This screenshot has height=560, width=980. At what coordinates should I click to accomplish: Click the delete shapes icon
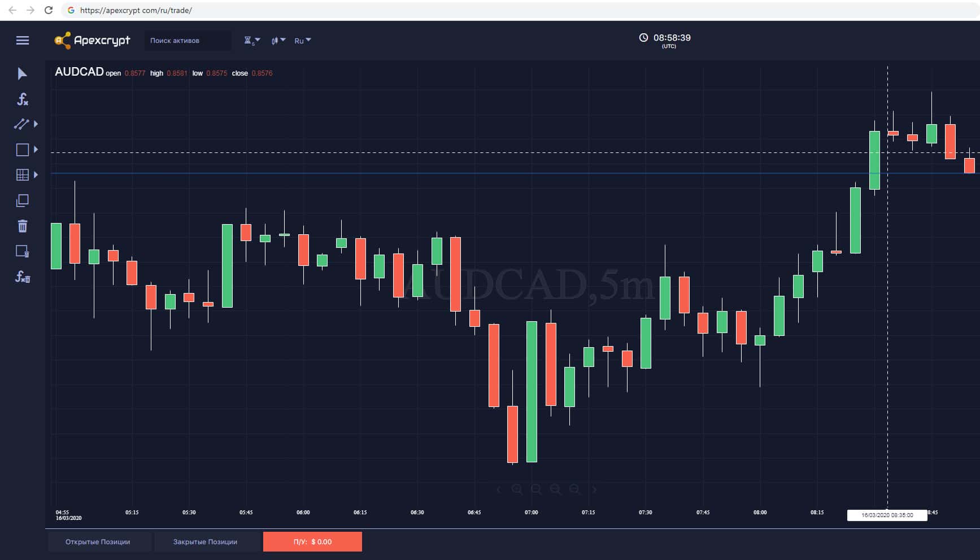[x=22, y=251]
